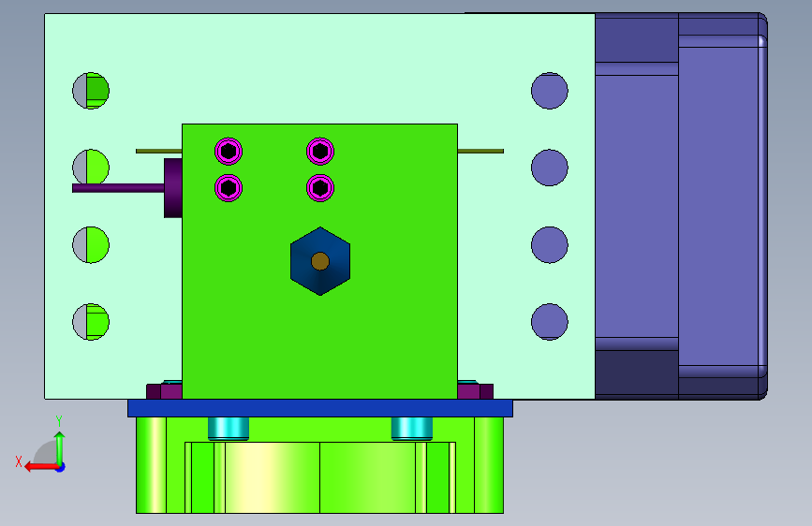
Task: Select the lower-right magenta socket head screw
Action: pos(320,188)
